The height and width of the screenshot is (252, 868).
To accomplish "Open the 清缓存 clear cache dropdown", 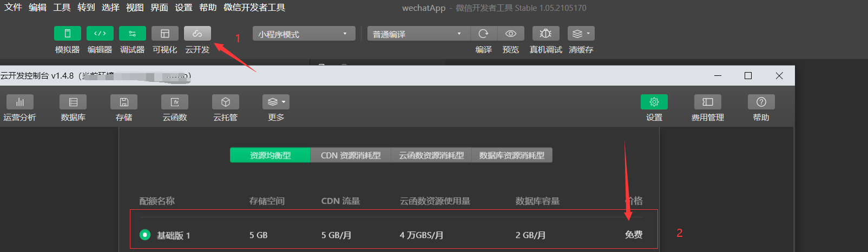I will (581, 34).
